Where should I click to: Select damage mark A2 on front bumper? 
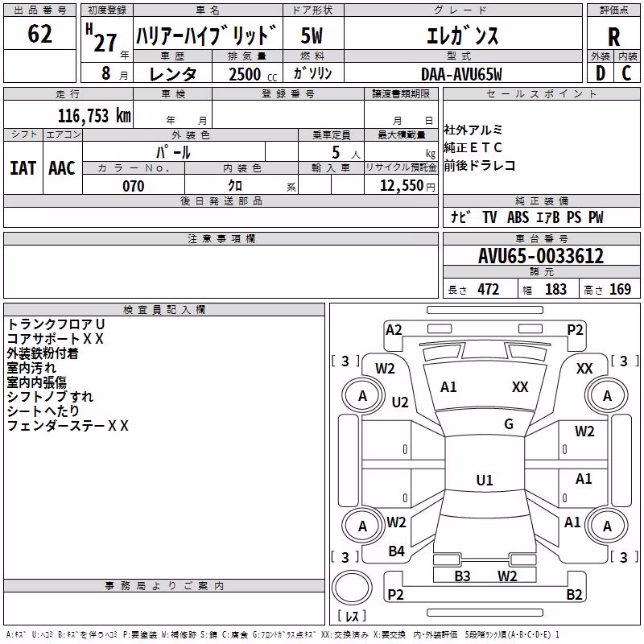(394, 330)
